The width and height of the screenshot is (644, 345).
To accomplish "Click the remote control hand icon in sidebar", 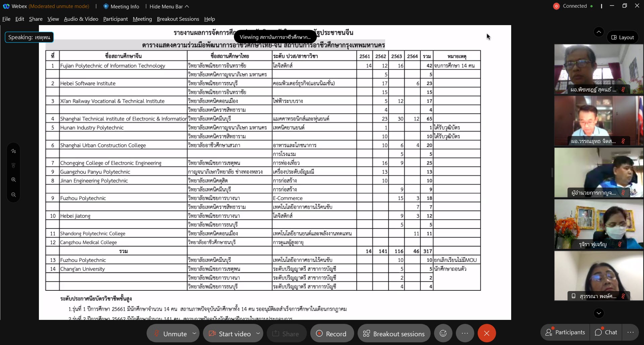I will 13,165.
